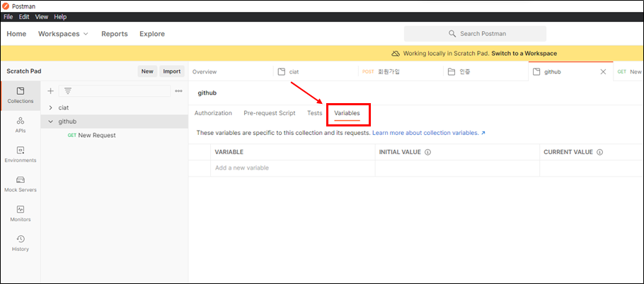Click the plus icon to create collection
The height and width of the screenshot is (284, 644).
pos(50,91)
